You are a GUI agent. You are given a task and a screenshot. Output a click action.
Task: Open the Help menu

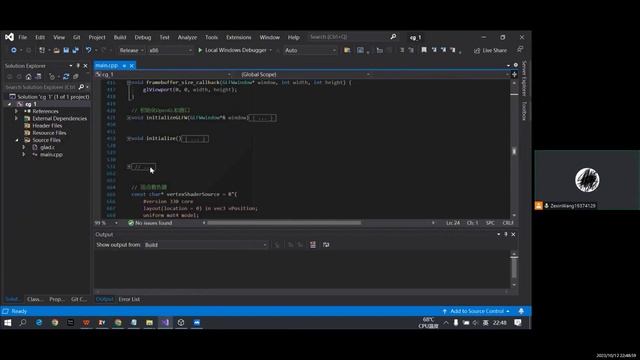293,37
